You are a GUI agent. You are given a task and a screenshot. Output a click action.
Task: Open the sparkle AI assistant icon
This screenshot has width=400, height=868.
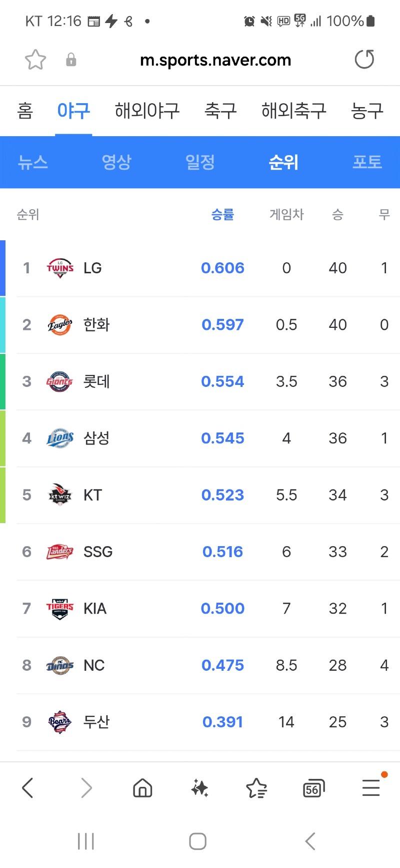[x=199, y=788]
